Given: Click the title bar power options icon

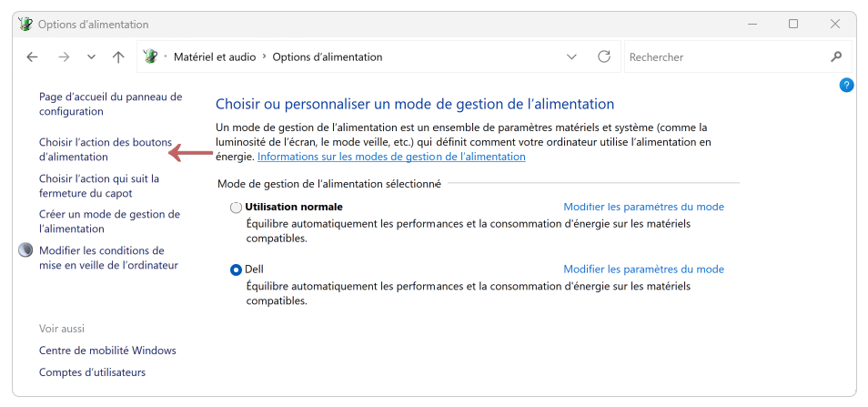Looking at the screenshot, I should [x=25, y=25].
